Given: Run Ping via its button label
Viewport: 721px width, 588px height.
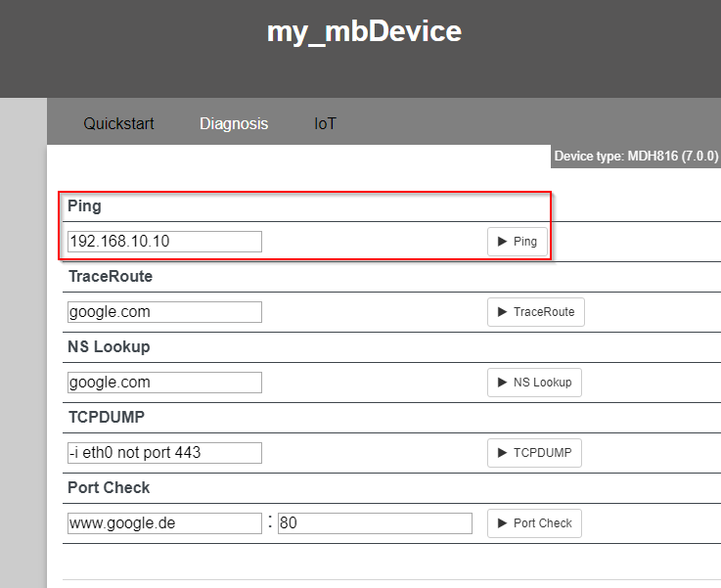Looking at the screenshot, I should coord(525,242).
